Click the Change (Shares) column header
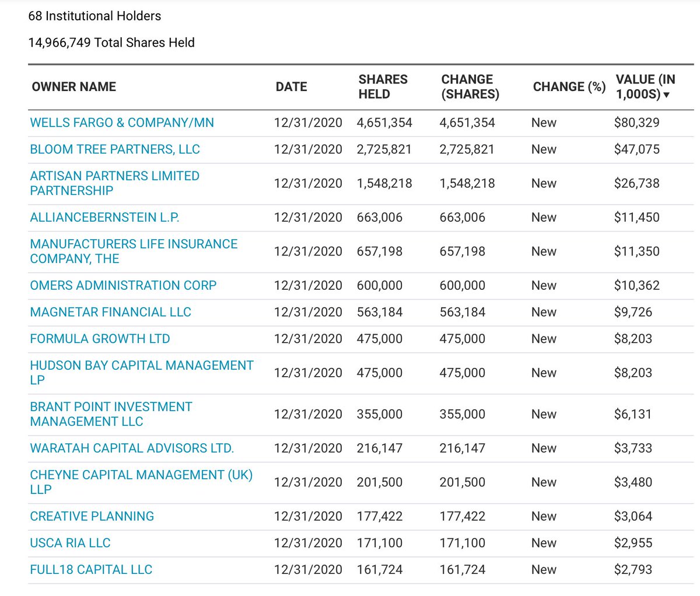 point(470,87)
